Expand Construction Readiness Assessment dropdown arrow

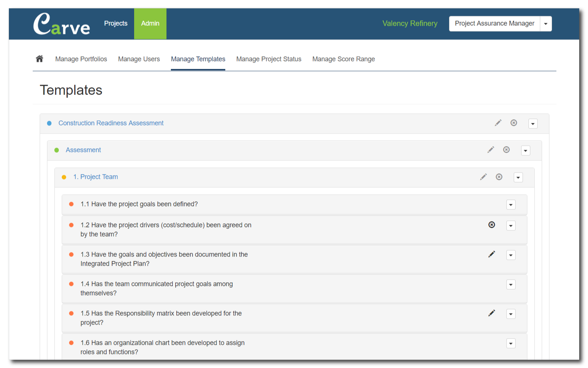[533, 124]
